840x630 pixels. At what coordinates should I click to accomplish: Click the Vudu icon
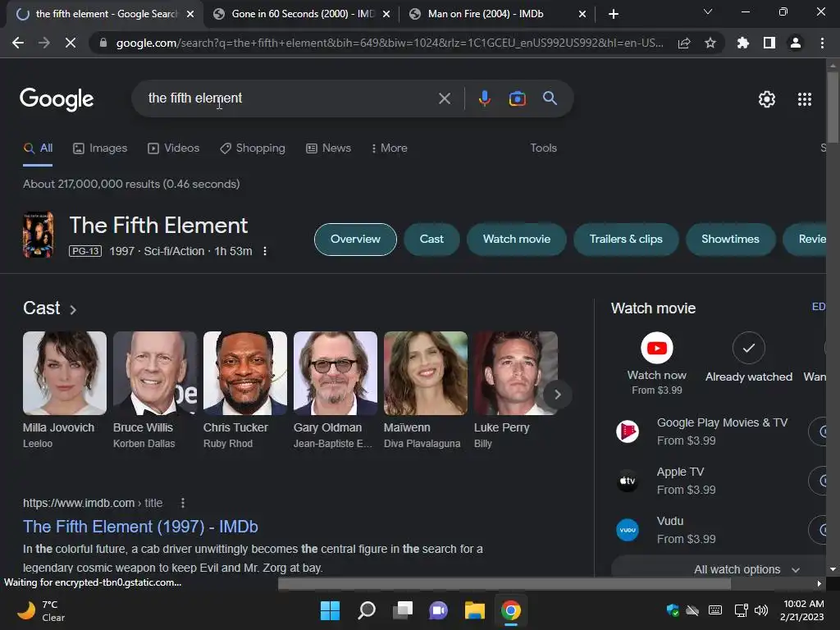627,530
